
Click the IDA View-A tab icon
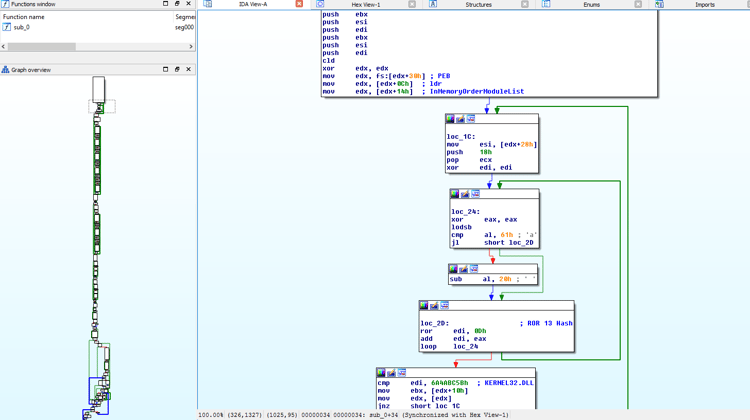click(x=208, y=4)
